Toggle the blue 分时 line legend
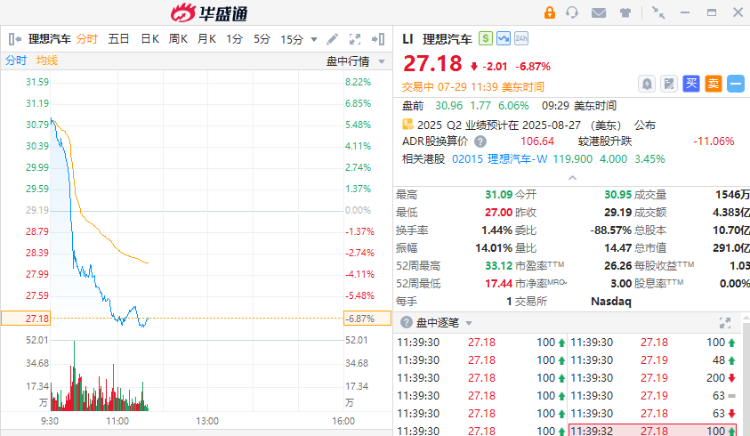Viewport: 750px width, 436px height. click(x=16, y=60)
